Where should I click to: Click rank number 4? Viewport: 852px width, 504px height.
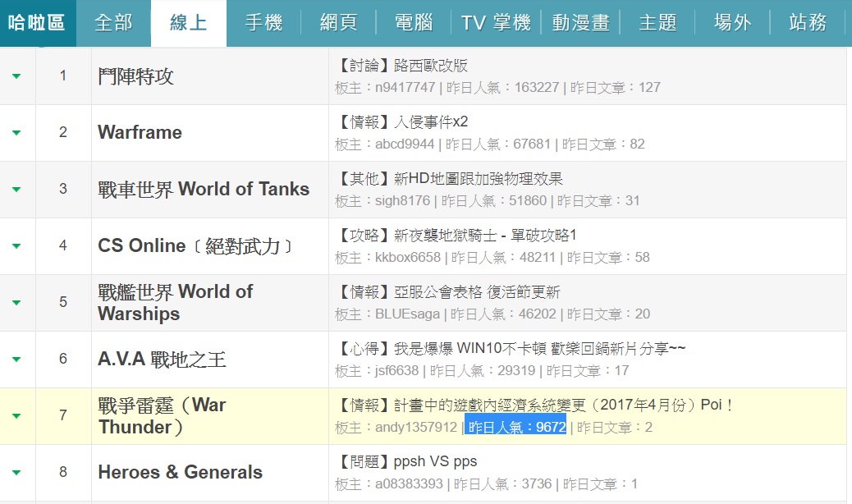point(63,245)
